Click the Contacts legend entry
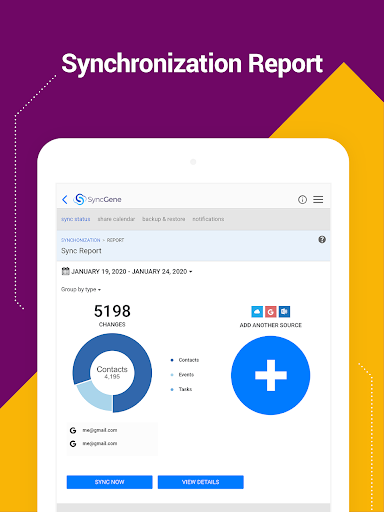 point(185,360)
